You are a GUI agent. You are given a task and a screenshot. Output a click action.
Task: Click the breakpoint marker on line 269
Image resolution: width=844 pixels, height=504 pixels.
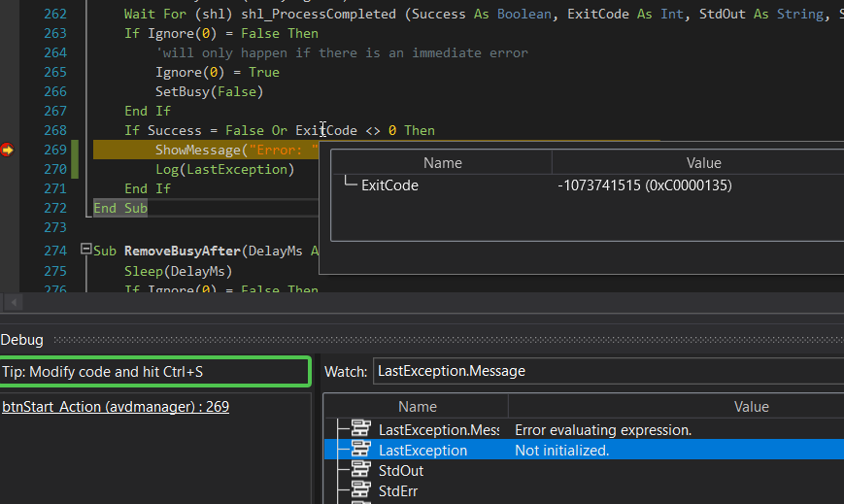point(8,150)
